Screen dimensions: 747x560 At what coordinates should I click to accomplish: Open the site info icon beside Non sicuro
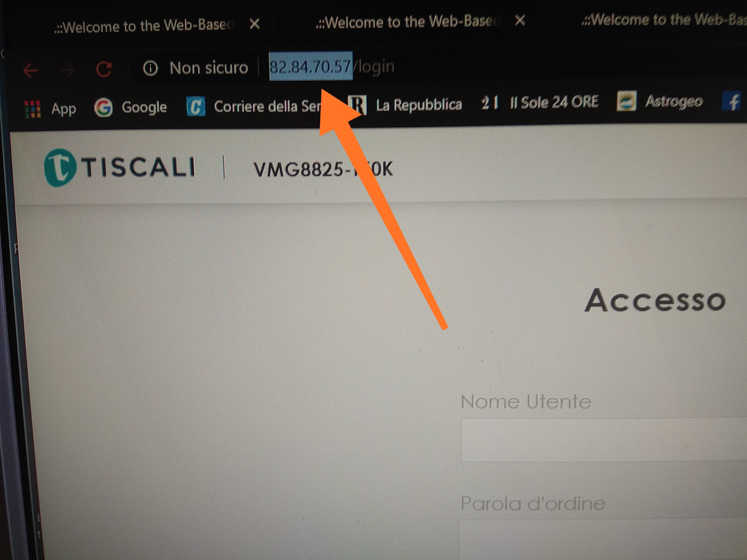click(150, 69)
